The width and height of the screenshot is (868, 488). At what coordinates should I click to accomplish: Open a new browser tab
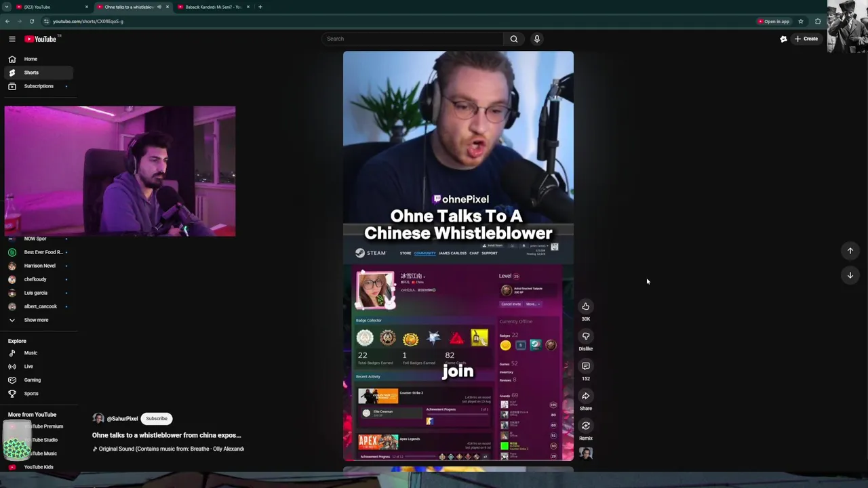pyautogui.click(x=260, y=7)
